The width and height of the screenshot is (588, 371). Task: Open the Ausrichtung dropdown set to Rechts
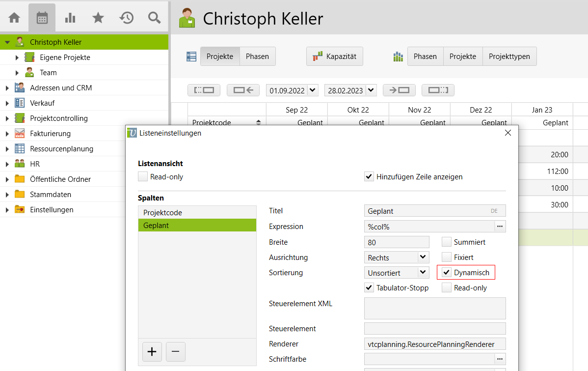tap(423, 257)
